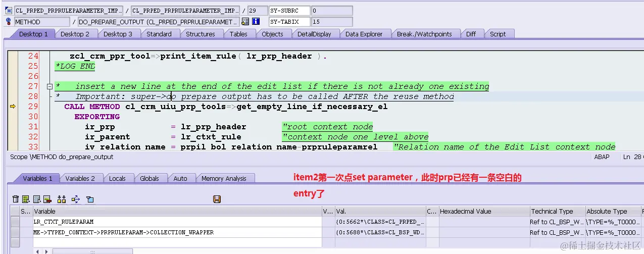
Task: Click the green list icon beside the trash icon
Action: 26,199
